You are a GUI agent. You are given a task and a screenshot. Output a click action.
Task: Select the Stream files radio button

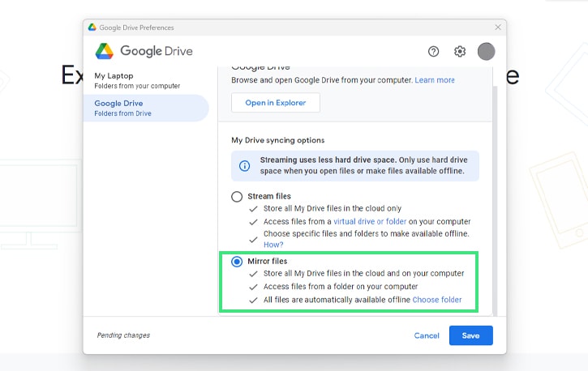click(x=237, y=197)
